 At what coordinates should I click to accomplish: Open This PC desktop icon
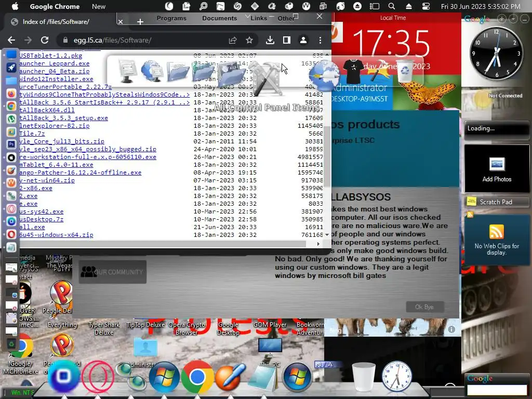(270, 353)
